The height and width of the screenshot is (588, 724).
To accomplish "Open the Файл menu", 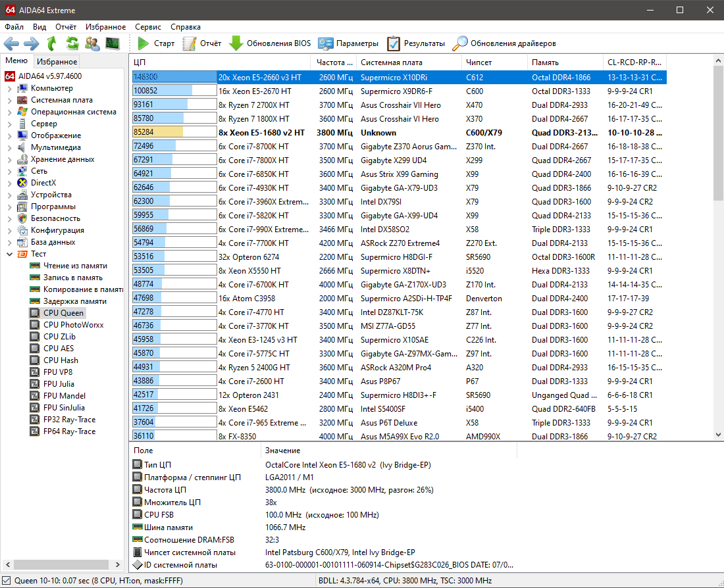I will coord(14,27).
